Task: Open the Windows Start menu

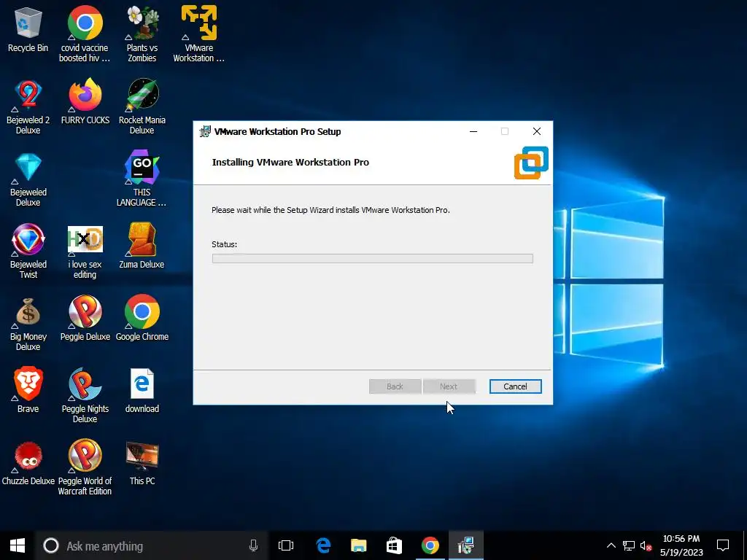Action: coord(18,545)
